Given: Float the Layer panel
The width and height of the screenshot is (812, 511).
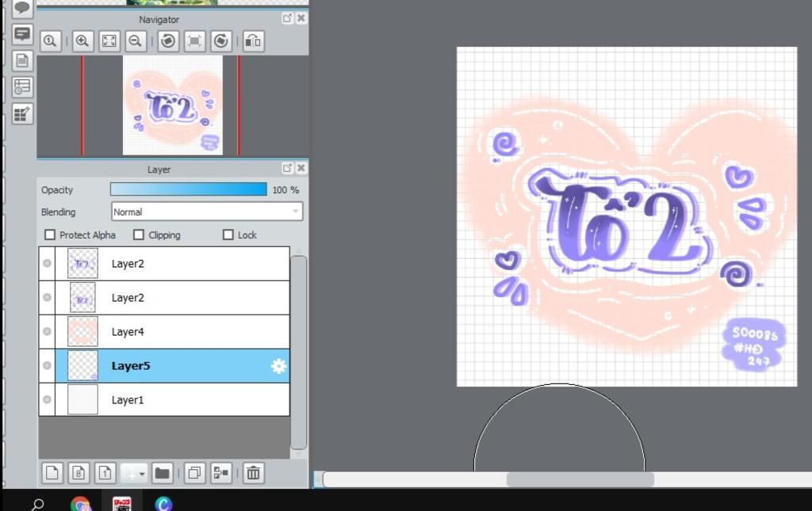Looking at the screenshot, I should 287,168.
